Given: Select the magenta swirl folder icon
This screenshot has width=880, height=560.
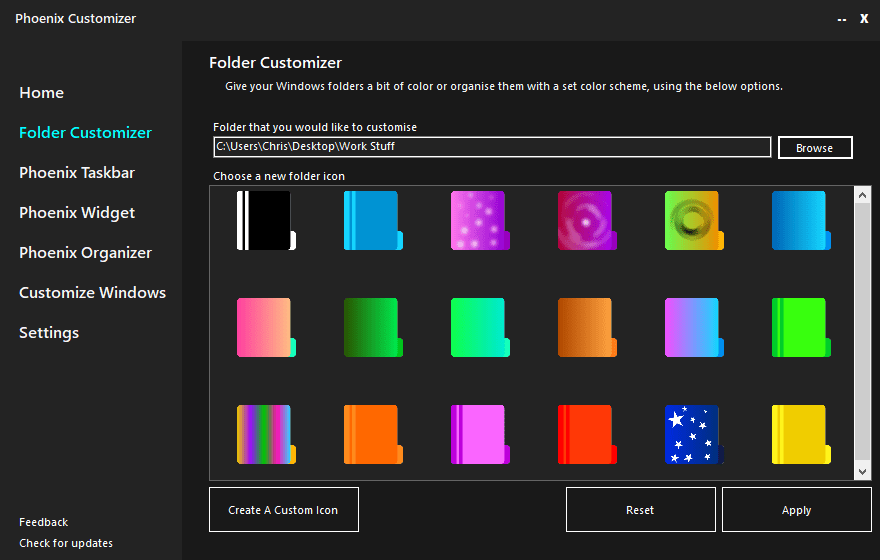Looking at the screenshot, I should click(x=586, y=220).
